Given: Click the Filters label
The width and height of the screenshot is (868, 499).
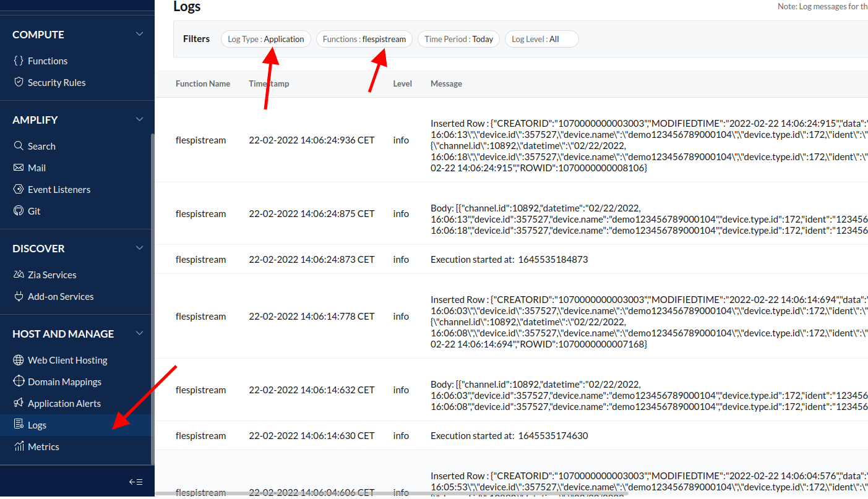Looking at the screenshot, I should click(197, 39).
